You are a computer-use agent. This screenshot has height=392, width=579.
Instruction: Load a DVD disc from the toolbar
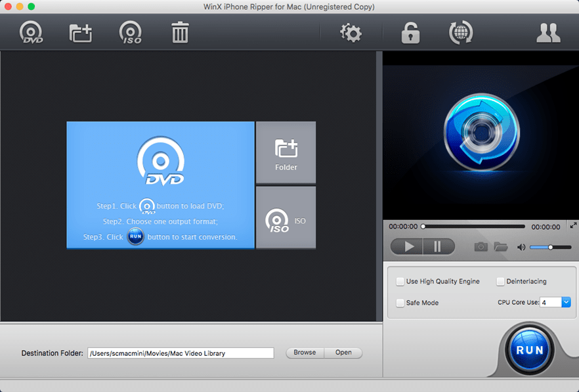pos(30,32)
